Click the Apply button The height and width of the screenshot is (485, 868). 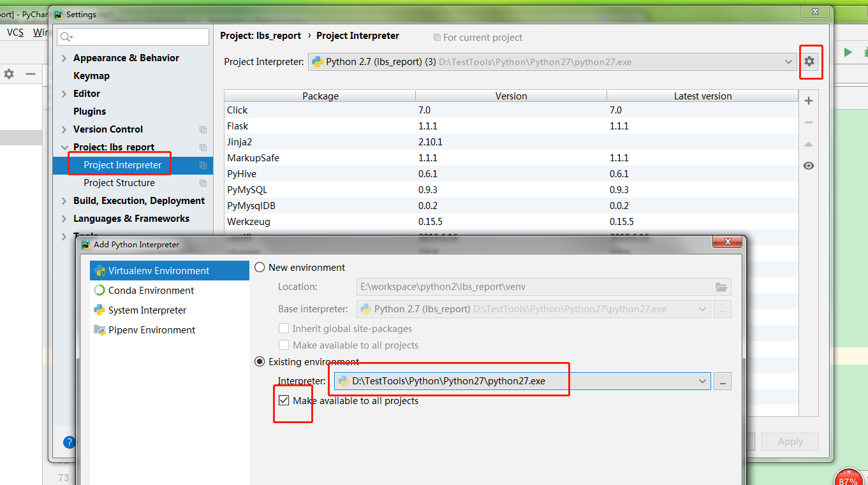coord(790,441)
